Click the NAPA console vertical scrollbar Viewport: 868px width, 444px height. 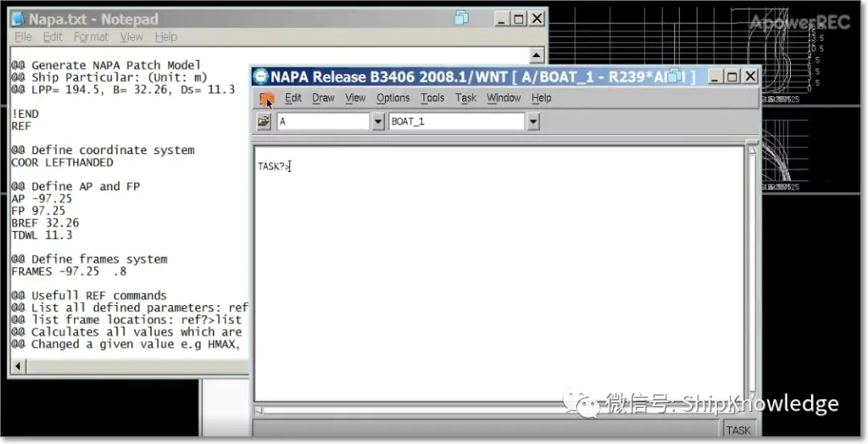point(751,271)
